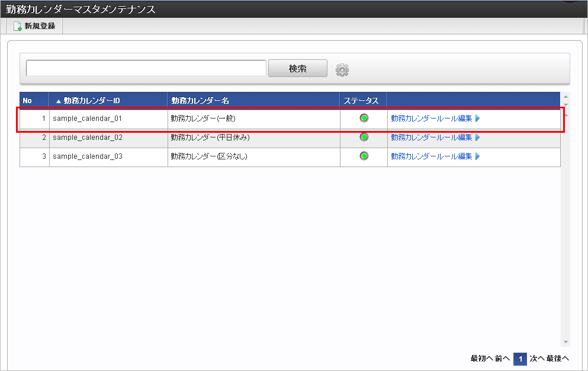The width and height of the screenshot is (588, 371).
Task: Open 勤務カレンダールール編集 link for sample_calendar_03
Action: [435, 156]
